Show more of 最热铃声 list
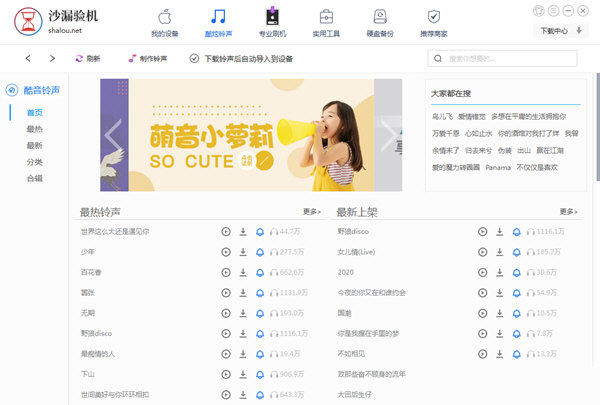This screenshot has width=600, height=405. (312, 212)
